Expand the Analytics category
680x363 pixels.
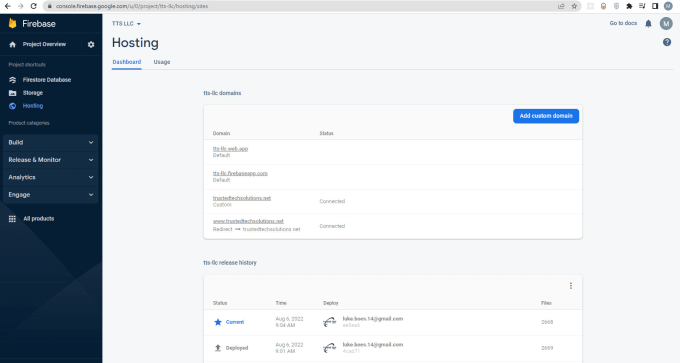[50, 177]
